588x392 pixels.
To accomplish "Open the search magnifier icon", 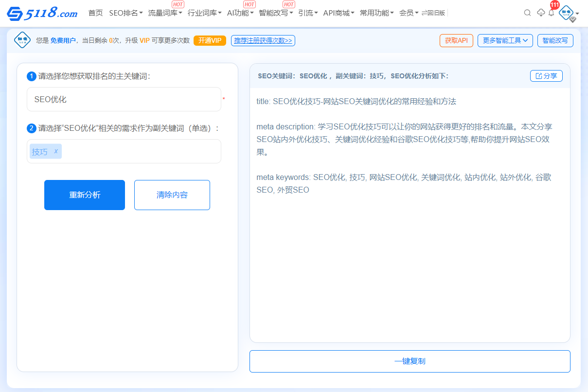I will pyautogui.click(x=527, y=13).
